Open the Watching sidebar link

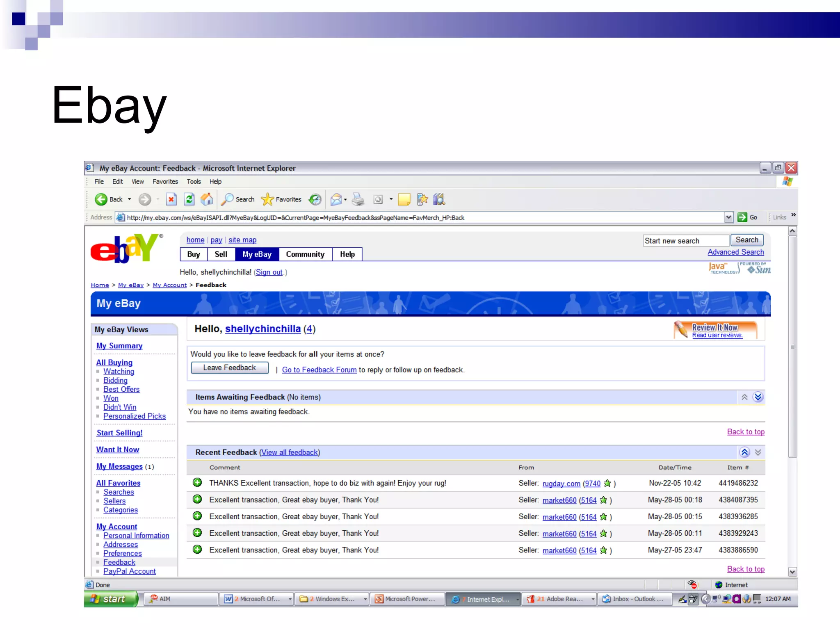coord(119,372)
